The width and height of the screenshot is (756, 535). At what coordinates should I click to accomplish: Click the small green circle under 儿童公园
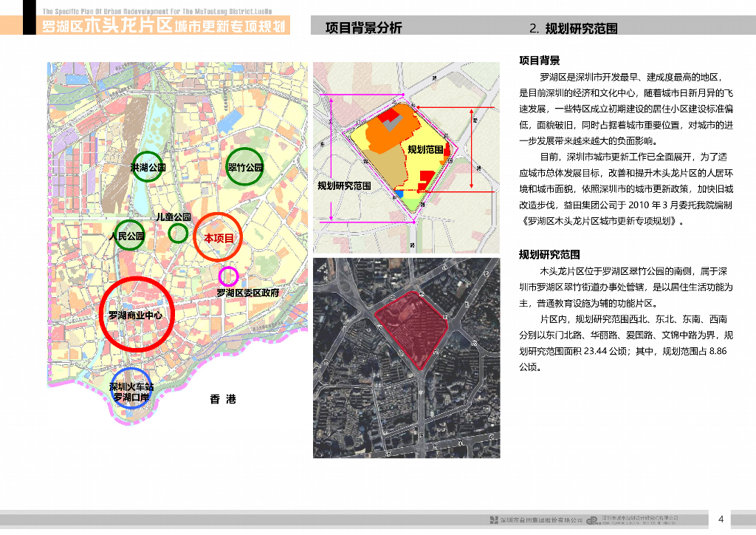tap(178, 234)
